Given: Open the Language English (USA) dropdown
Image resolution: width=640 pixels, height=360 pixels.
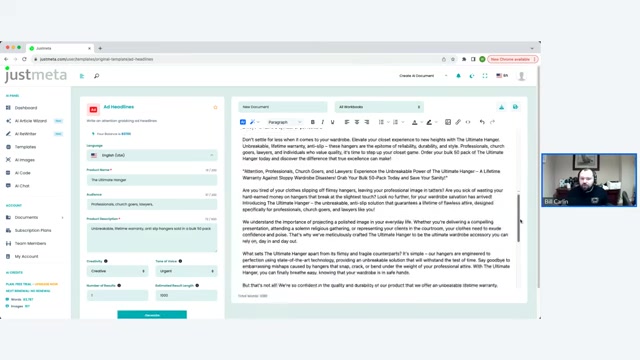Looking at the screenshot, I should 152,156.
